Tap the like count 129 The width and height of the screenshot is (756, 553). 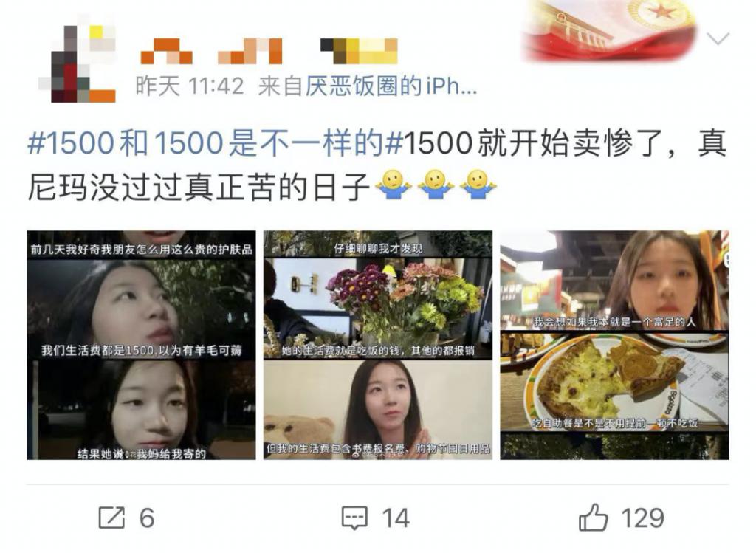643,518
